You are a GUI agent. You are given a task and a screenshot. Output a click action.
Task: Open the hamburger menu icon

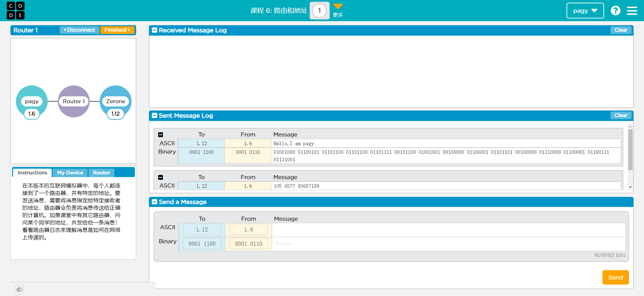coord(632,11)
